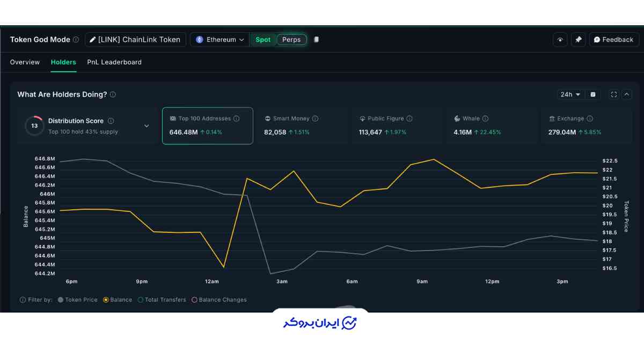Image resolution: width=644 pixels, height=338 pixels.
Task: Click the info icon beside Smart Money
Action: coord(315,119)
